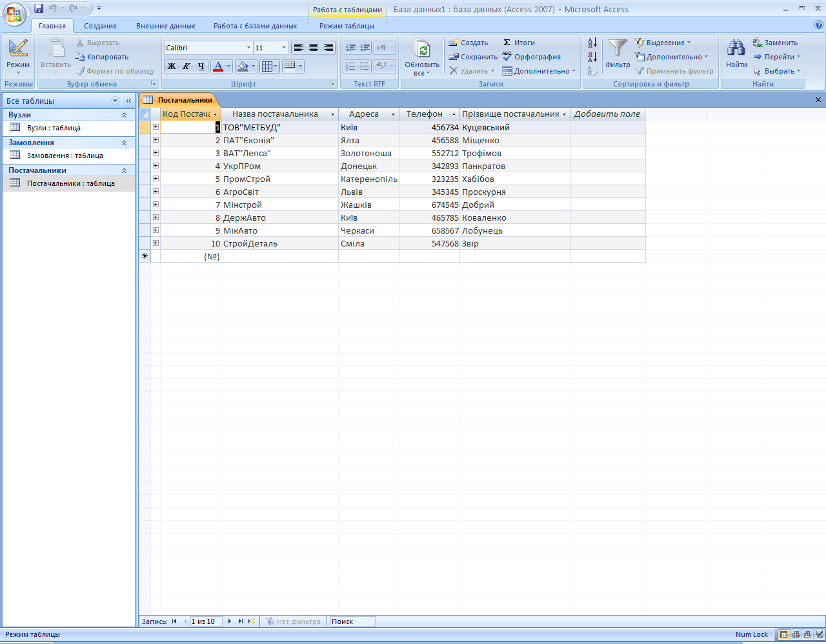826x644 pixels.
Task: Open the Режим таблицы ribbon tab
Action: pyautogui.click(x=347, y=26)
